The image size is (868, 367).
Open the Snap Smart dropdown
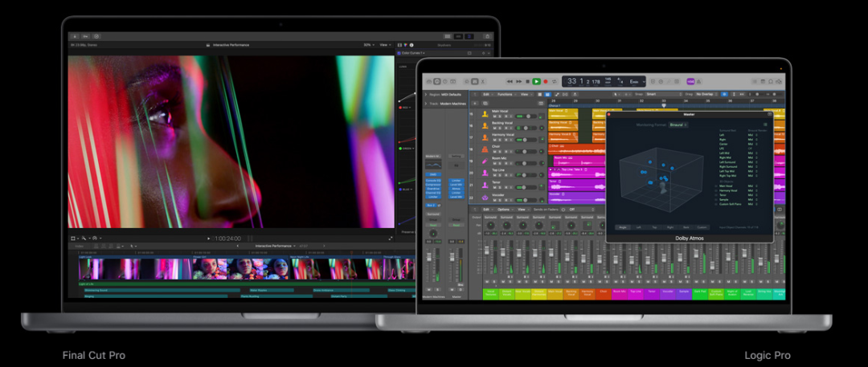pos(663,94)
